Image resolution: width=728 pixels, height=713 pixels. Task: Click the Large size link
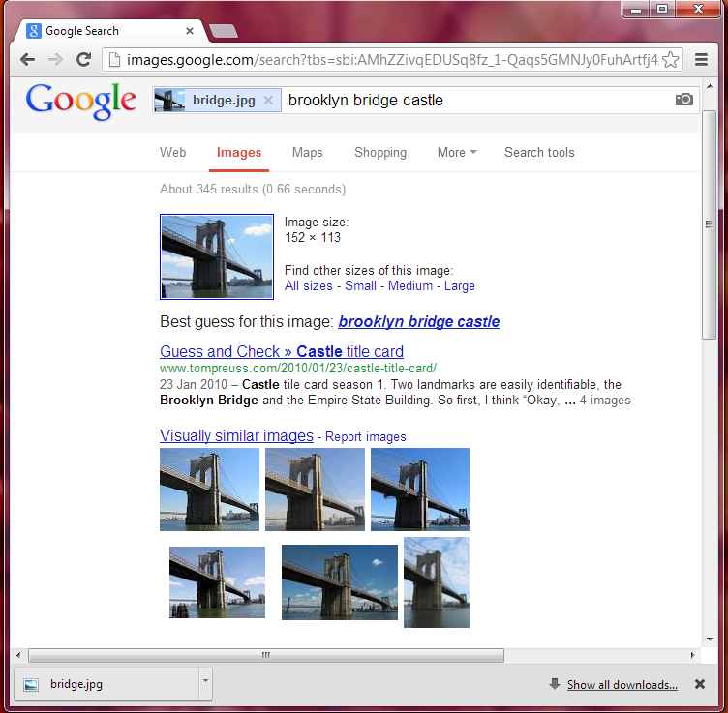460,285
